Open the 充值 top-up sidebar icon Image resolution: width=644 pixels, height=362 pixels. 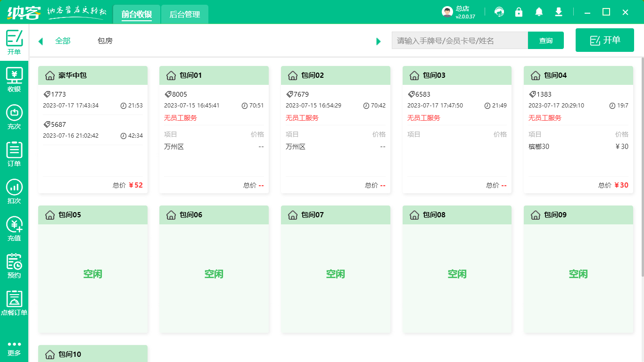[x=14, y=229]
